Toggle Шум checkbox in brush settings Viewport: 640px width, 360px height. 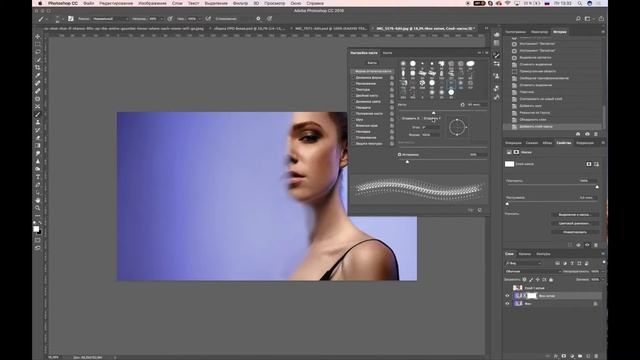coord(353,120)
